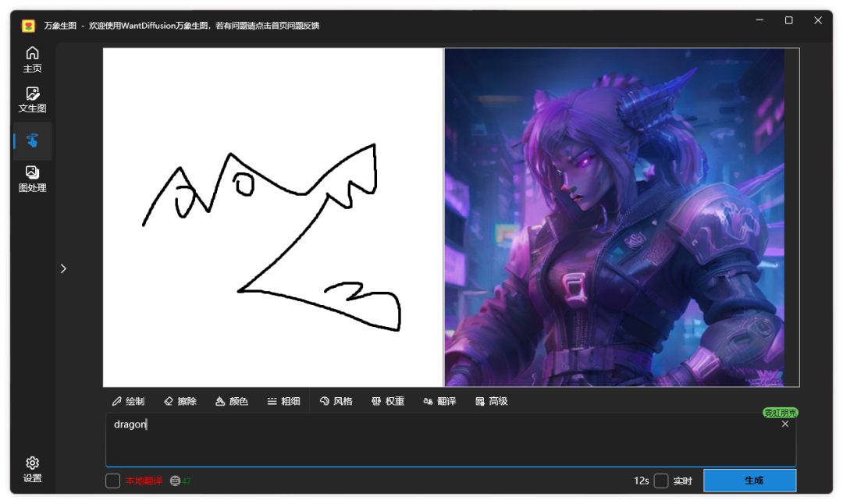Click the white sketch drawing canvas
This screenshot has width=843, height=504.
(272, 217)
